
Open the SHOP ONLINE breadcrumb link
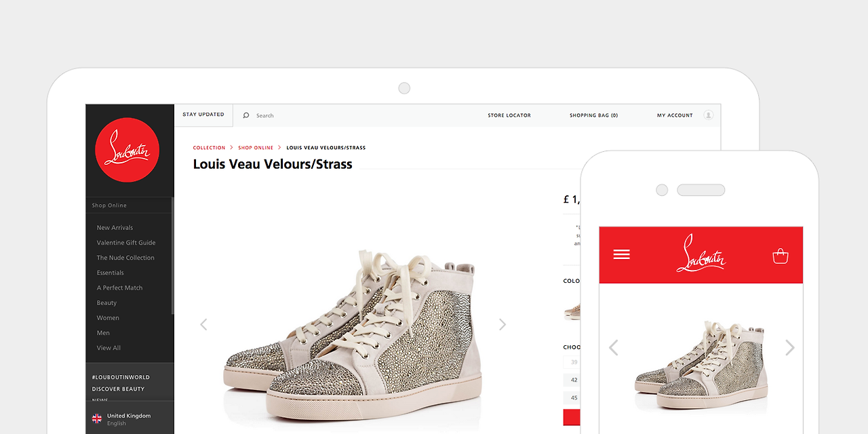[256, 147]
